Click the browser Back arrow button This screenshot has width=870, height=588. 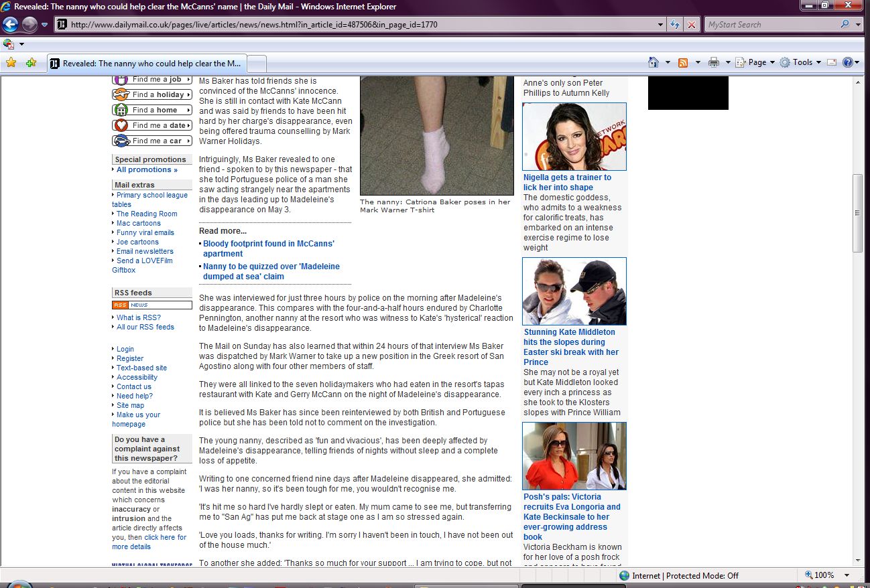click(10, 25)
